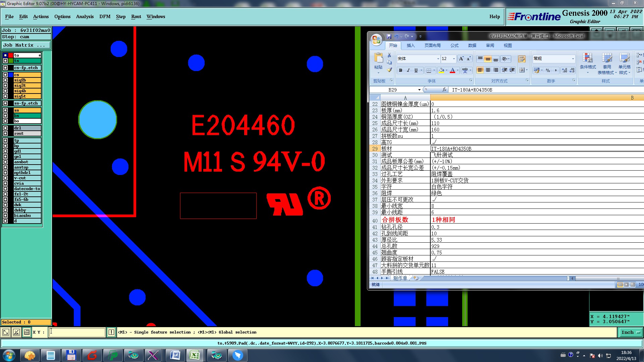
Task: Expand the Name Box dropdown arrow
Action: pos(419,90)
